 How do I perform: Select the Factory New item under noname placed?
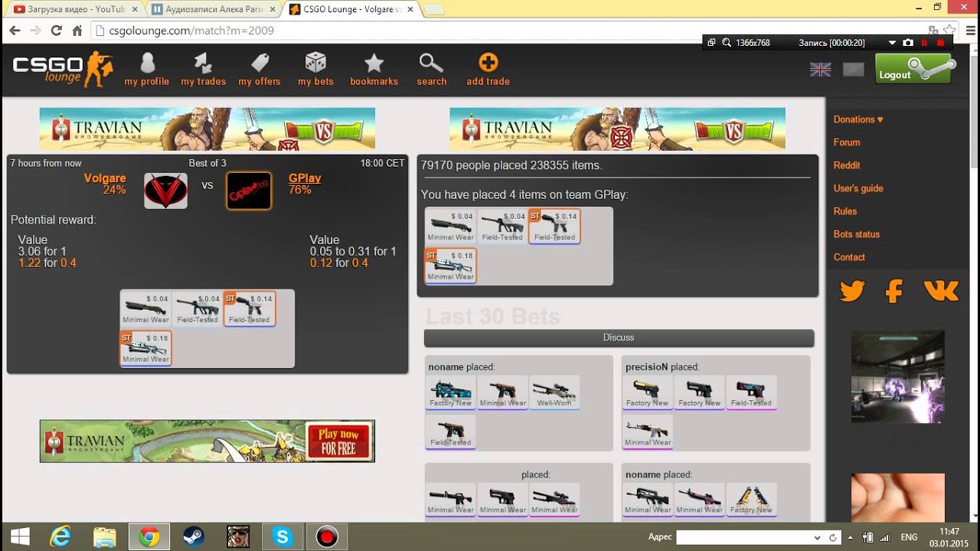click(x=451, y=392)
